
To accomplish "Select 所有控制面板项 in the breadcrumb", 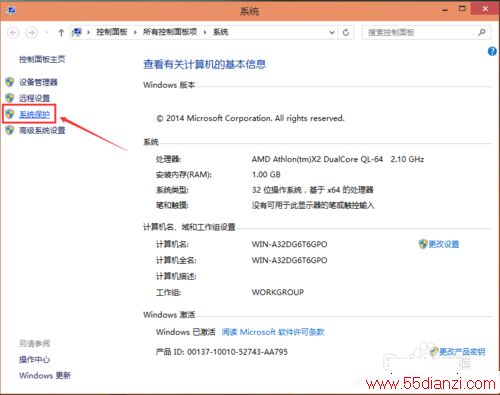I will pyautogui.click(x=170, y=32).
